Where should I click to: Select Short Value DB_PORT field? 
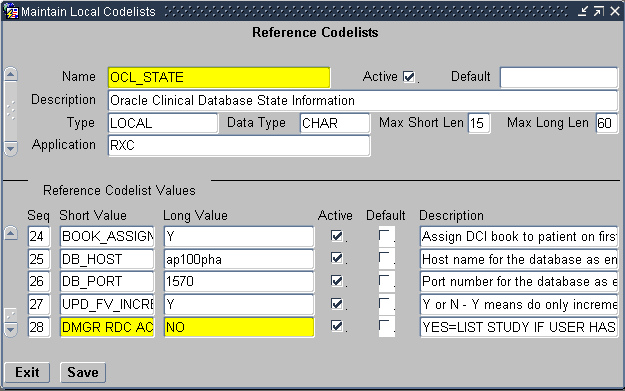pos(107,281)
